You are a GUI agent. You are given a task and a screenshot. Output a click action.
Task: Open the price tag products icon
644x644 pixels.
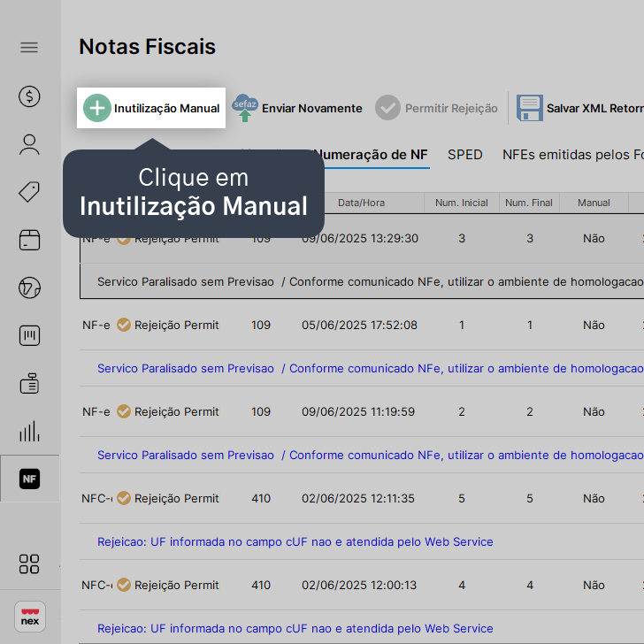[x=29, y=192]
